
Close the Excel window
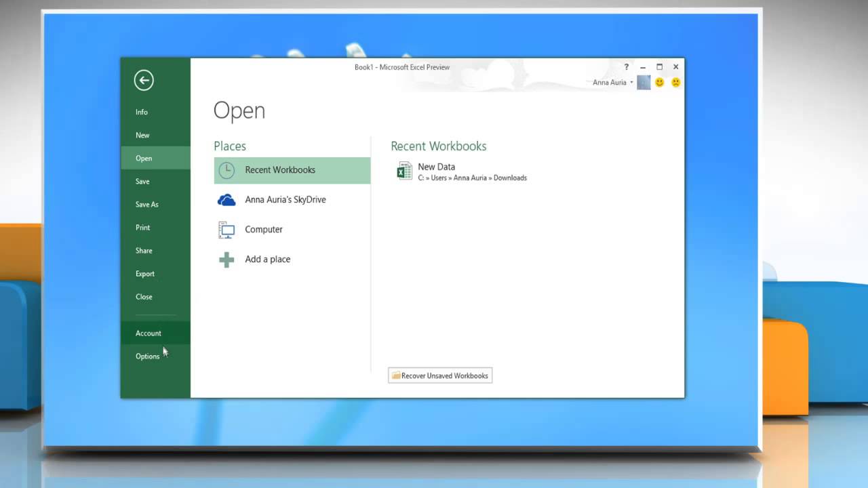coord(676,67)
